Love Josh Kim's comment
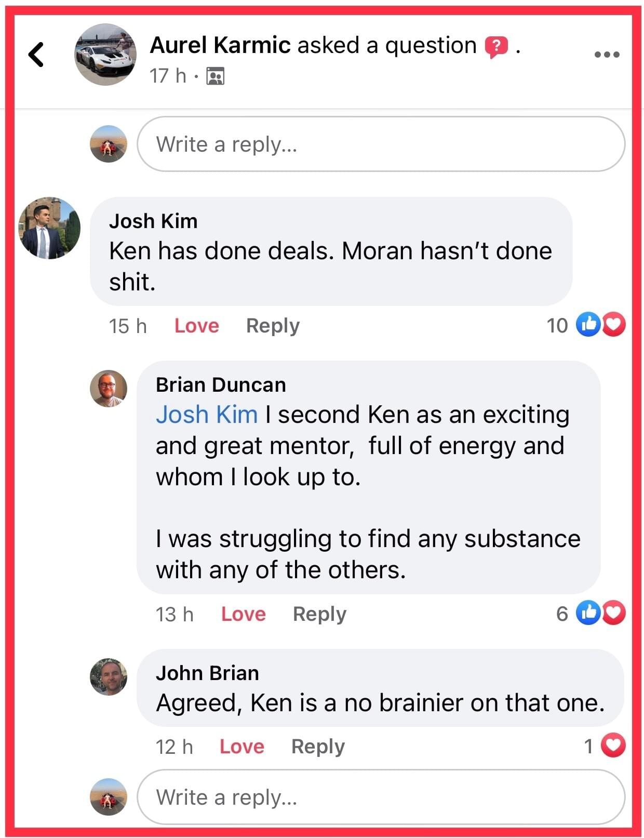The width and height of the screenshot is (644, 838). point(196,326)
